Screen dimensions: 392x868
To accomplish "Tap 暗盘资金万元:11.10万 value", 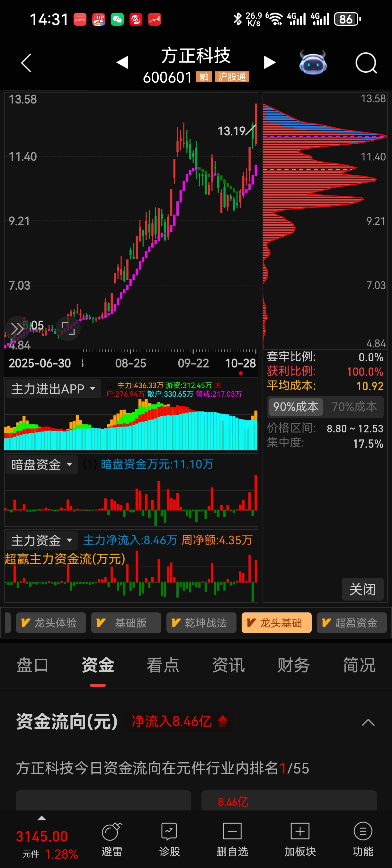I will click(x=157, y=464).
